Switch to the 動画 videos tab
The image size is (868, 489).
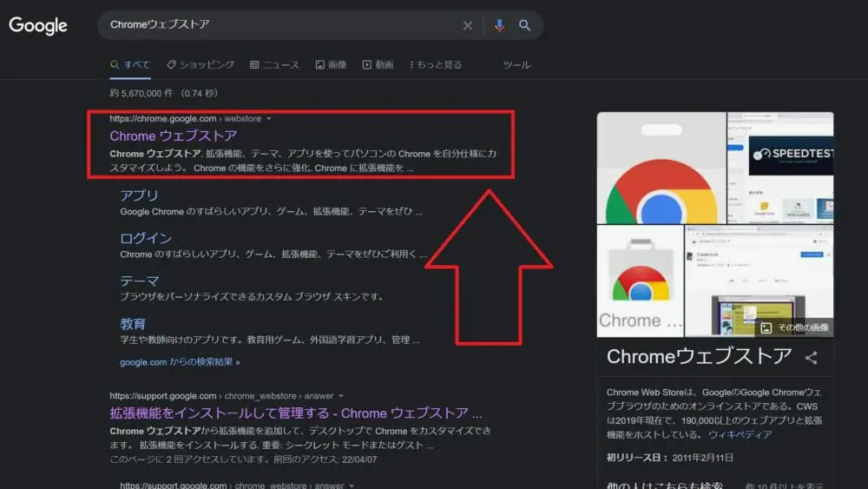tap(378, 65)
